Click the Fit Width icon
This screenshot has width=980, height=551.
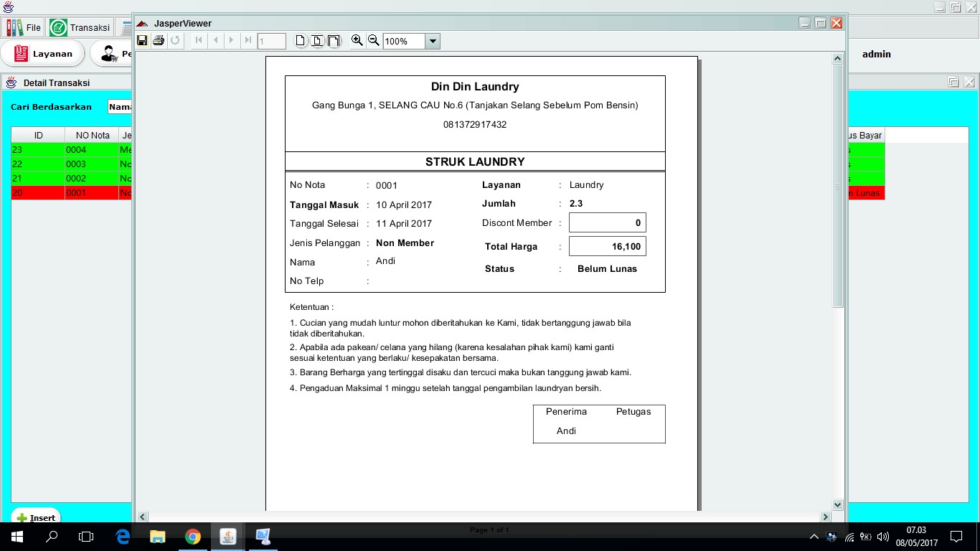click(x=333, y=41)
